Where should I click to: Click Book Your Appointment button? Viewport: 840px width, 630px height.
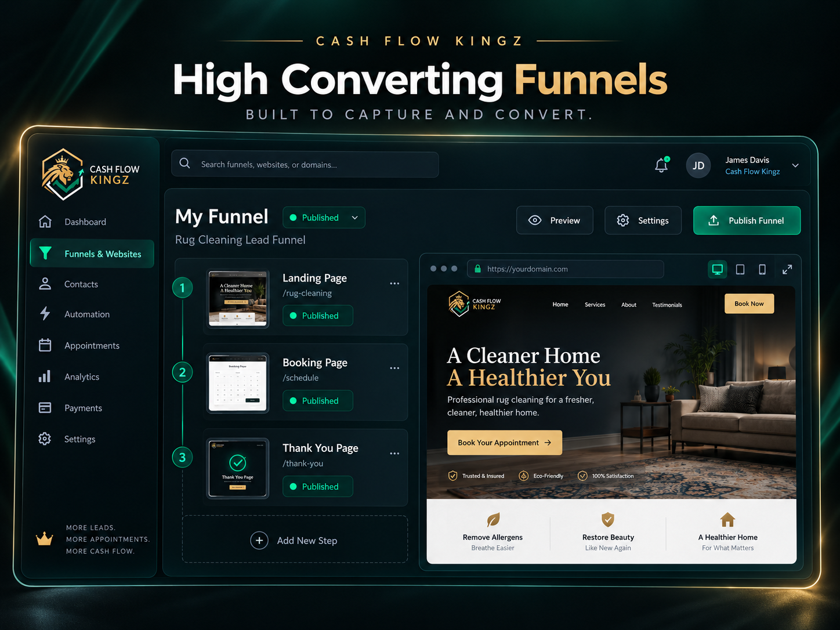tap(505, 443)
